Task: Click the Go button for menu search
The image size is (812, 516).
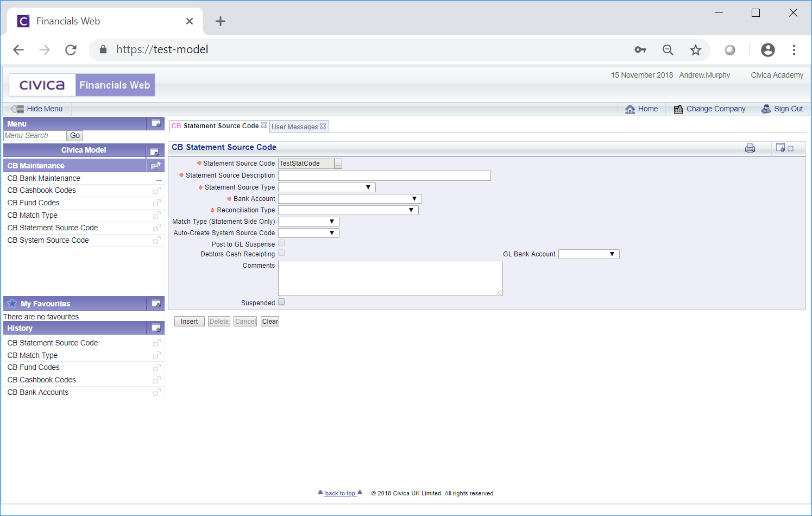Action: click(x=75, y=136)
